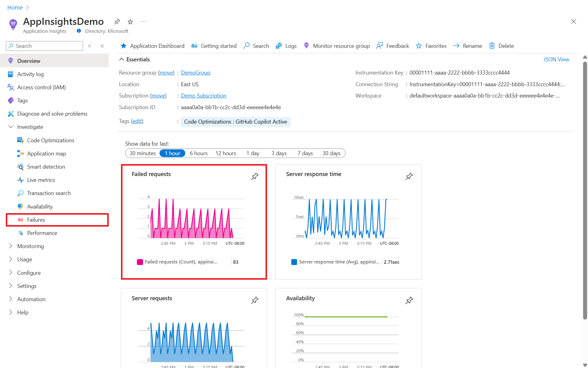
Task: Click the Delete trash icon
Action: pos(492,46)
